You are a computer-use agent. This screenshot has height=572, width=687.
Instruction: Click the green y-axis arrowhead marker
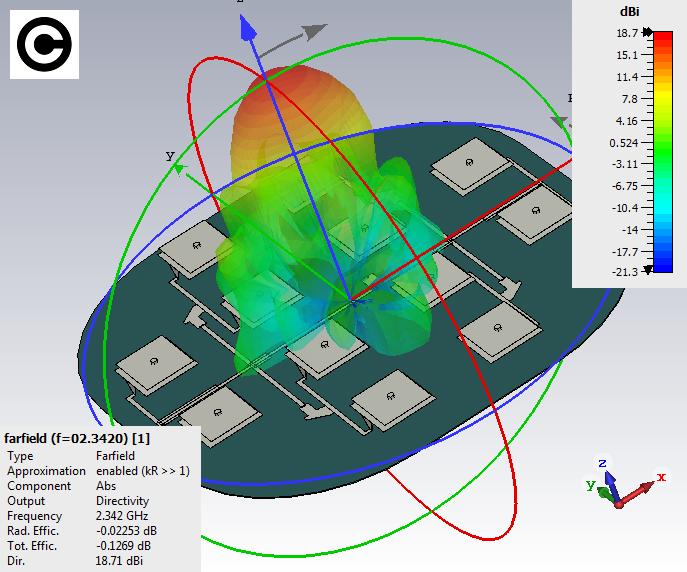click(x=178, y=168)
